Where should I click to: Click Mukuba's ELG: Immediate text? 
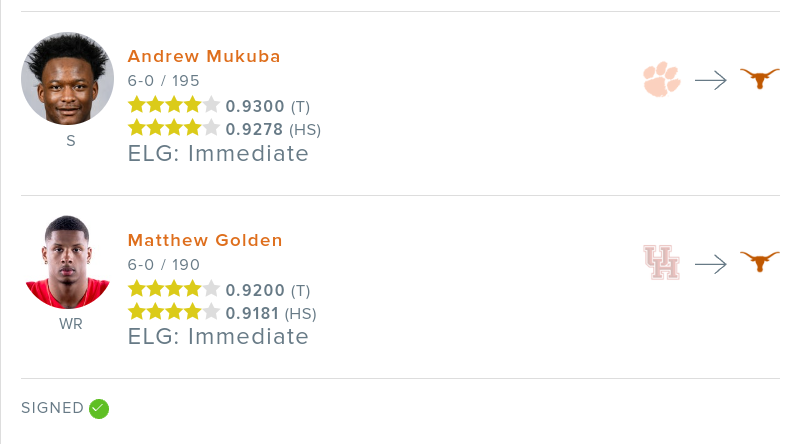click(218, 153)
